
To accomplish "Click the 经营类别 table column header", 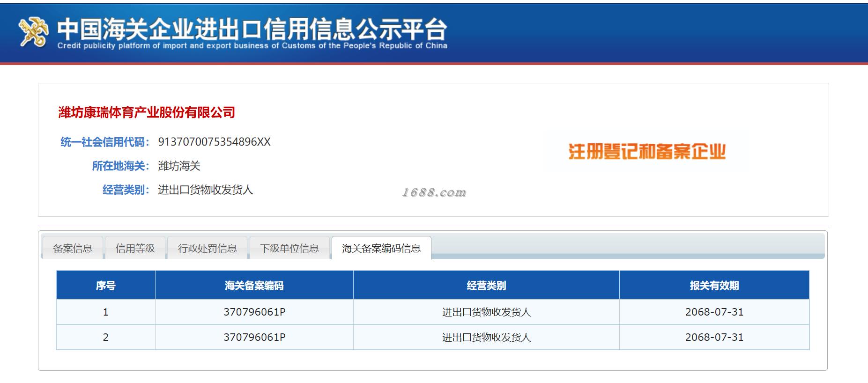I will (486, 286).
